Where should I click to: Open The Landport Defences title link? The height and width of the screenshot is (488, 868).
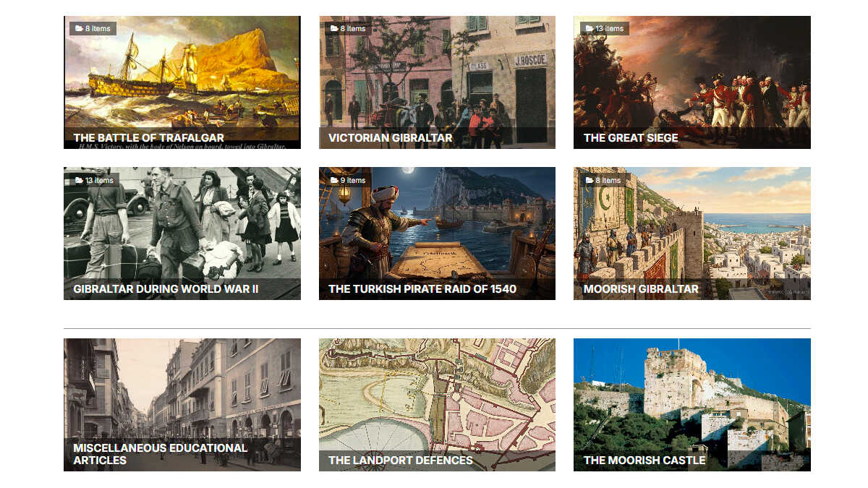pyautogui.click(x=400, y=460)
